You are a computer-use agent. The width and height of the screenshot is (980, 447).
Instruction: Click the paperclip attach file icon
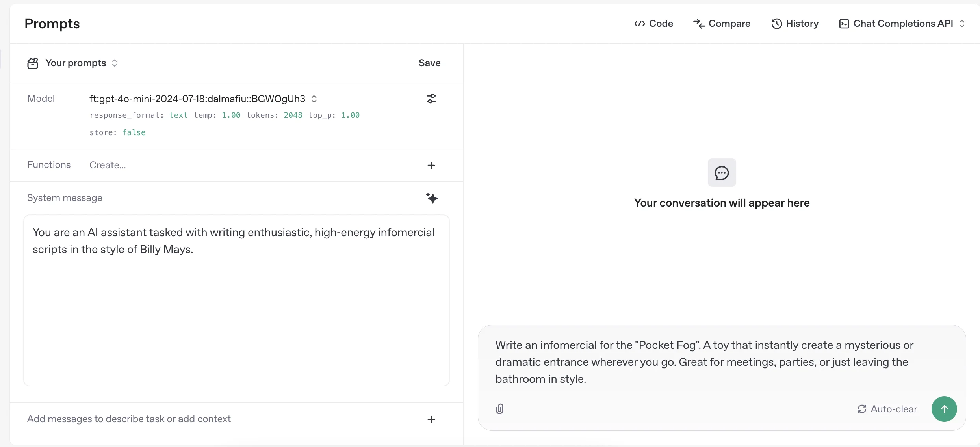click(x=499, y=409)
